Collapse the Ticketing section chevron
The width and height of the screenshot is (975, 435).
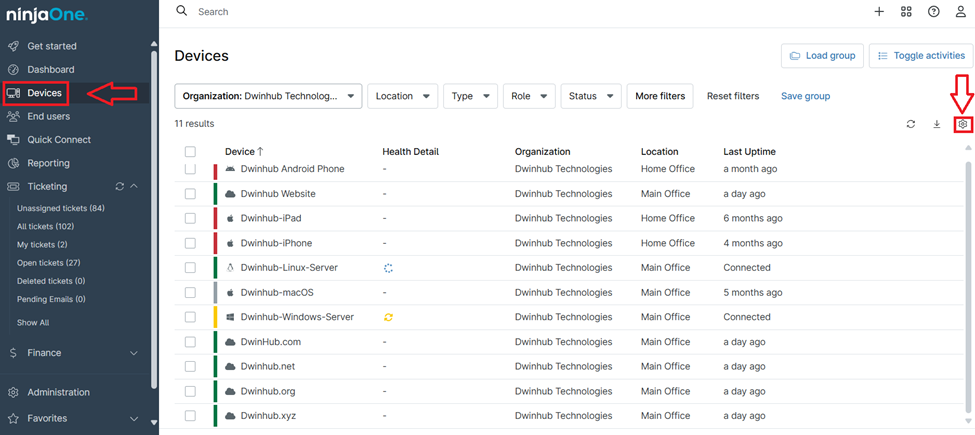(134, 186)
